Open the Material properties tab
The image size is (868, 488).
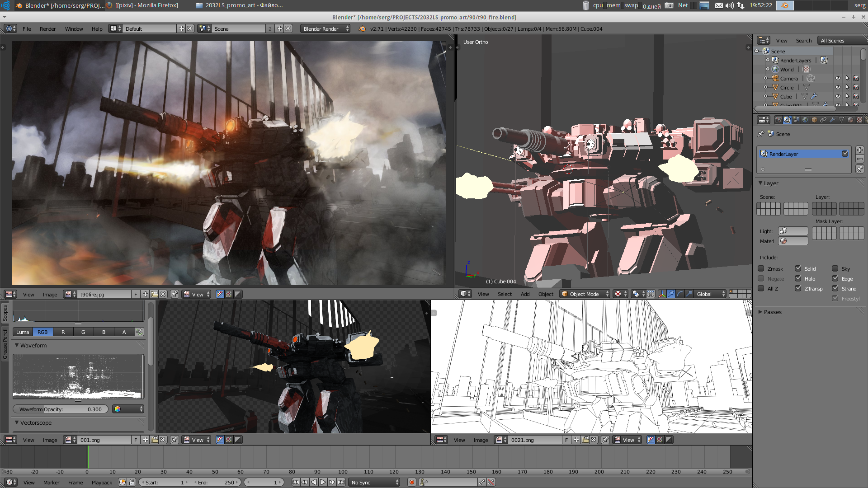[850, 120]
